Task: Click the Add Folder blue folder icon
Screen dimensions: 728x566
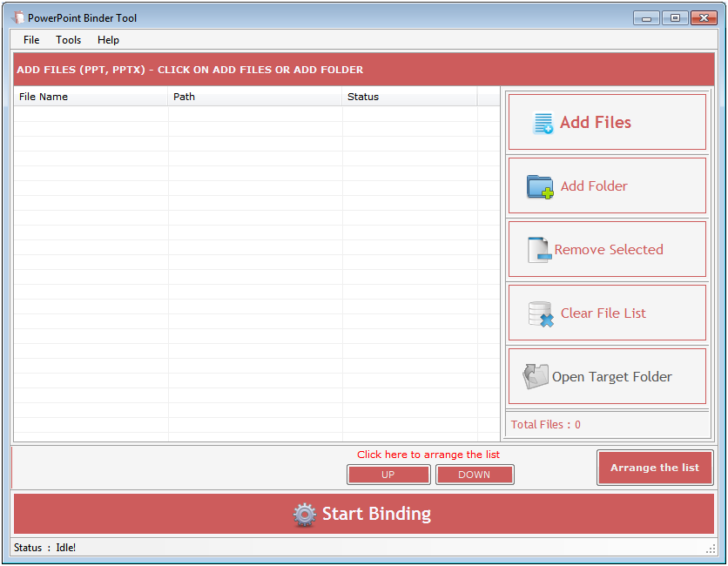Action: click(540, 186)
